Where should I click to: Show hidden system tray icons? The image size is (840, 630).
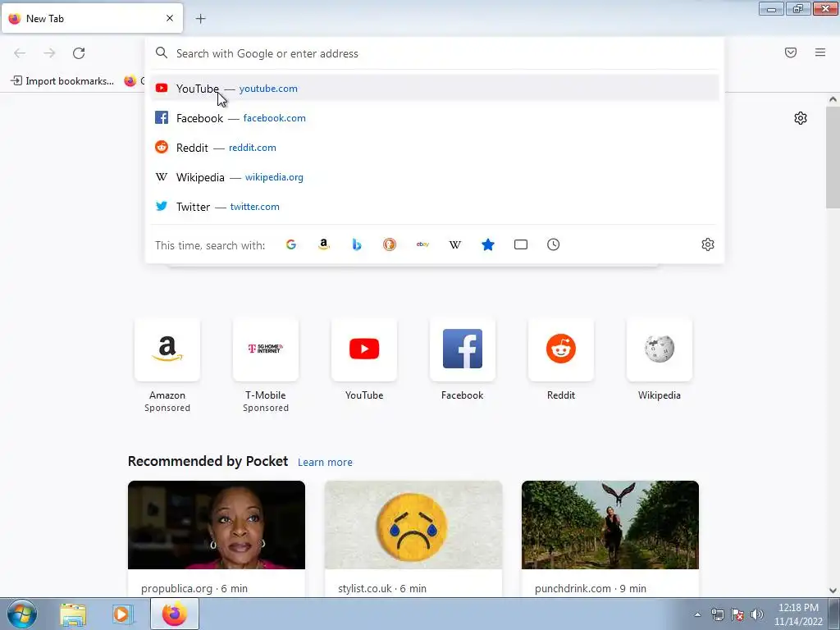point(697,614)
